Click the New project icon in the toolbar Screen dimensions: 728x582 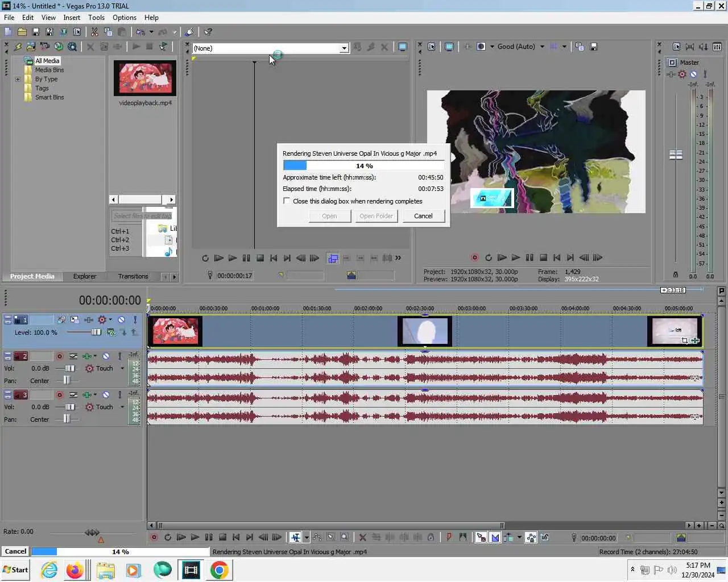click(8, 32)
